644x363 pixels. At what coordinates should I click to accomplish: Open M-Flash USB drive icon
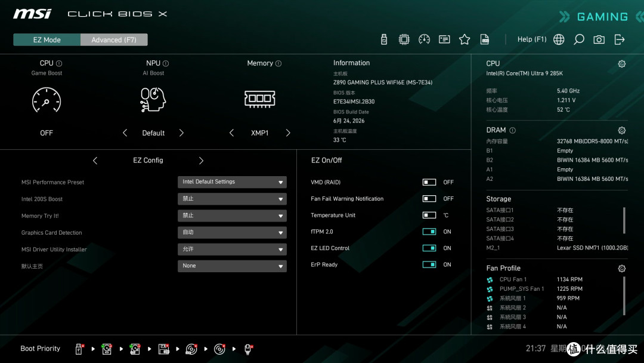point(384,39)
